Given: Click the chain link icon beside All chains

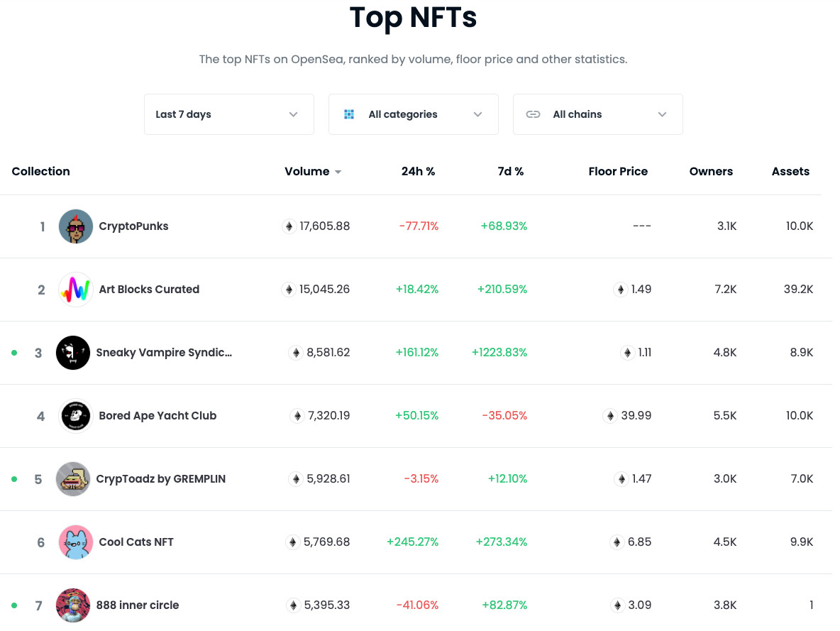Looking at the screenshot, I should tap(533, 114).
